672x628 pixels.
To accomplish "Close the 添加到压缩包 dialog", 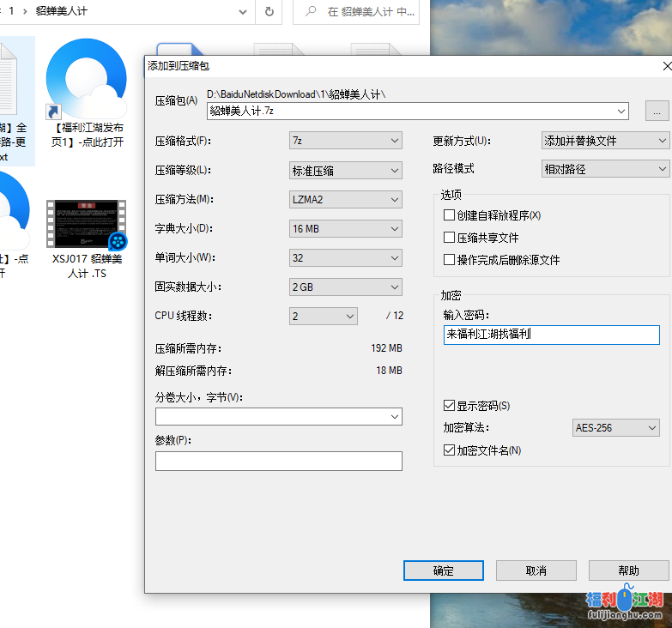I will coord(666,66).
